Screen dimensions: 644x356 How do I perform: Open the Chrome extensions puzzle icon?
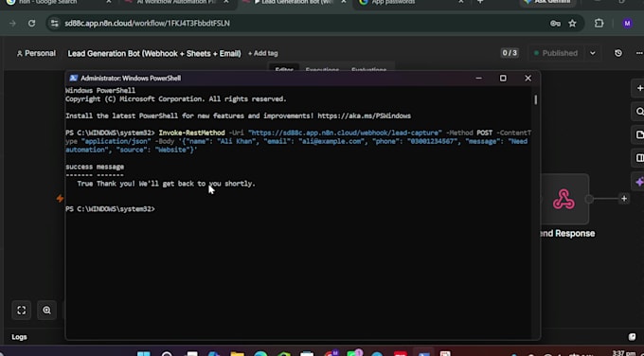click(x=599, y=24)
